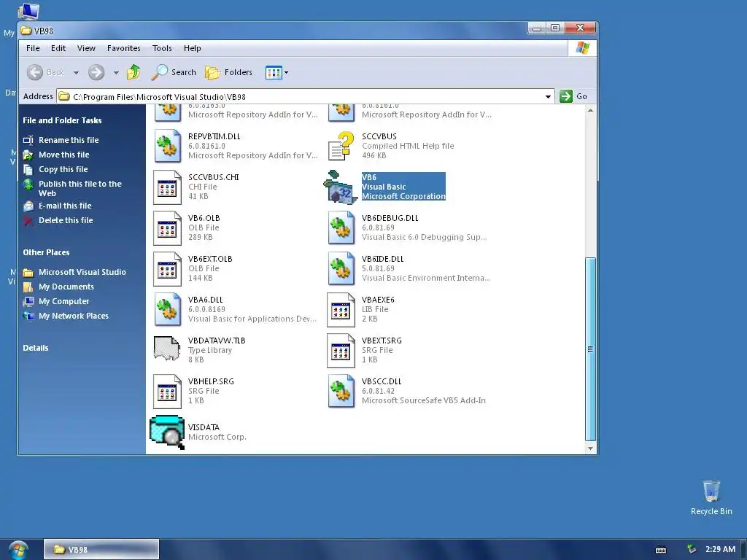This screenshot has height=560, width=747.
Task: Open the Help menu
Action: click(192, 48)
